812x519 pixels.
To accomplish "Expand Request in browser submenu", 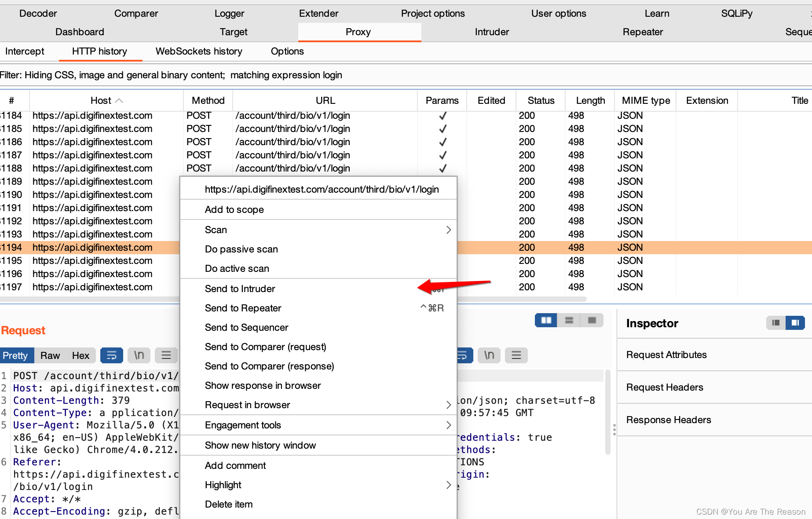I will [448, 405].
